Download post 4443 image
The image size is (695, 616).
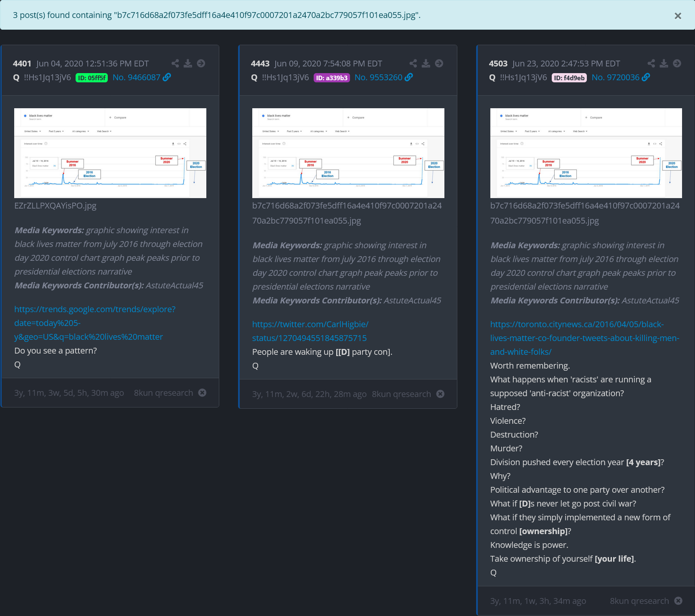[426, 64]
